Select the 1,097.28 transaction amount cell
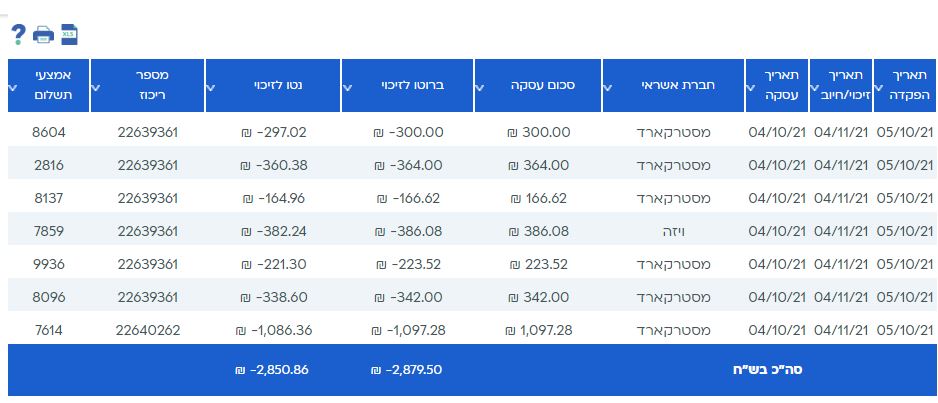 coord(538,330)
